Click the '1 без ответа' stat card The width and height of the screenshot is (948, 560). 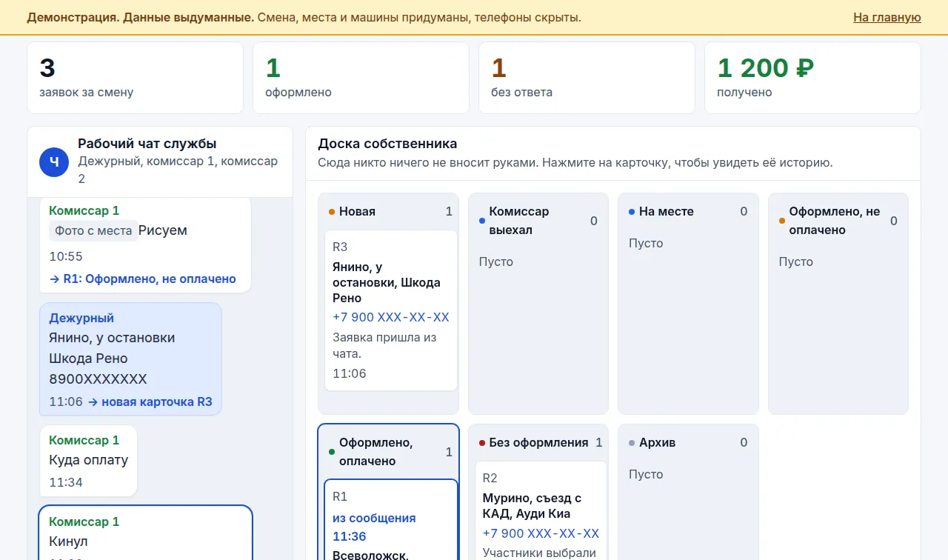[x=587, y=78]
